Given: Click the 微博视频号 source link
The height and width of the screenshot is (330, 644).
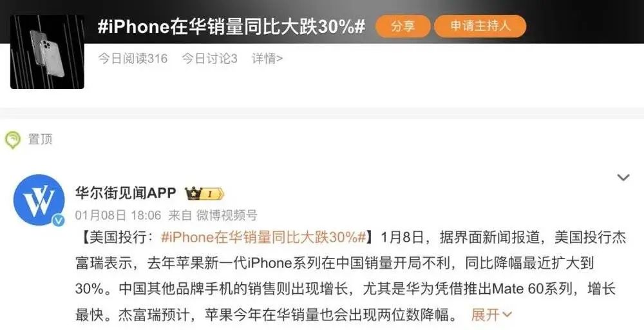Looking at the screenshot, I should tap(226, 215).
